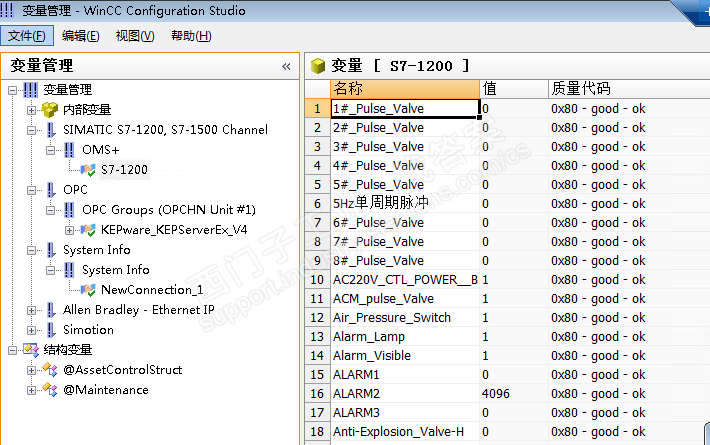Click the WinCC Configuration Studio title icon
The width and height of the screenshot is (710, 445).
point(6,10)
